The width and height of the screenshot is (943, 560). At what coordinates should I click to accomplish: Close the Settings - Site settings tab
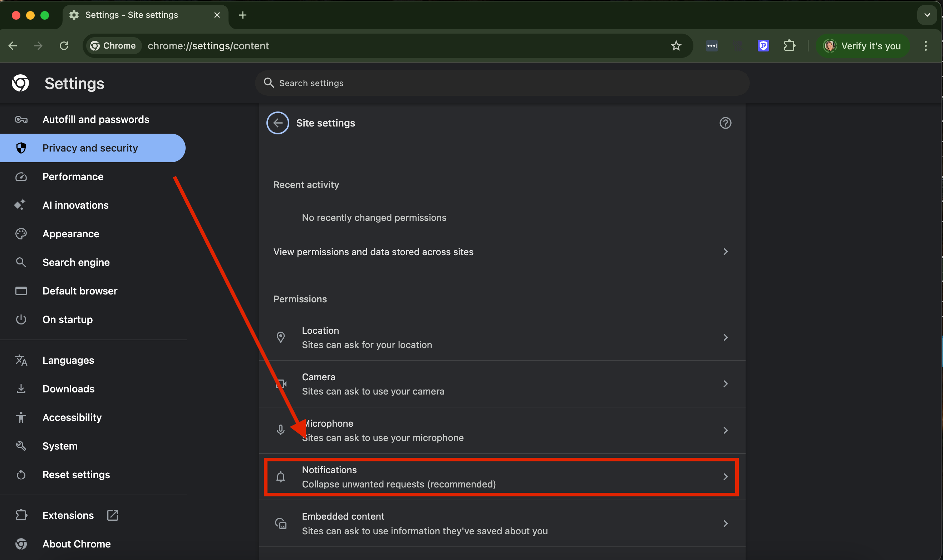point(217,15)
